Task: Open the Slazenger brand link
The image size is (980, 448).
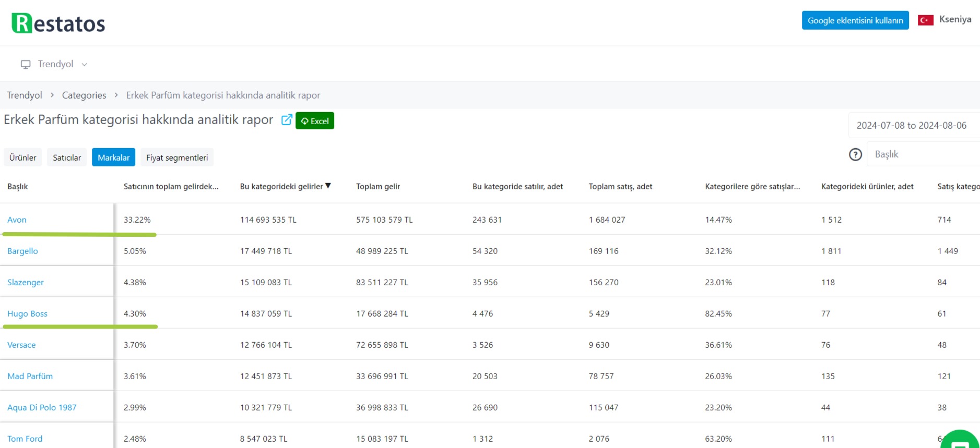Action: tap(26, 282)
